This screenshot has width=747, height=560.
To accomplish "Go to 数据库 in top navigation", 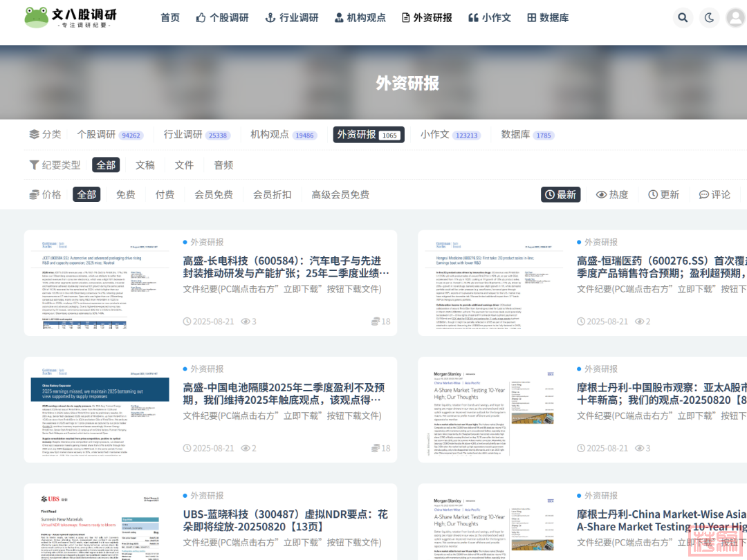I will pos(548,18).
